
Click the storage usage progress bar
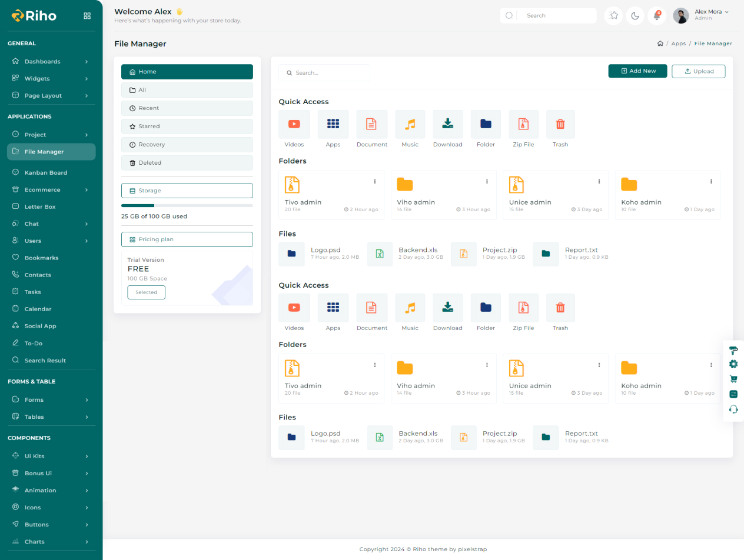(187, 205)
